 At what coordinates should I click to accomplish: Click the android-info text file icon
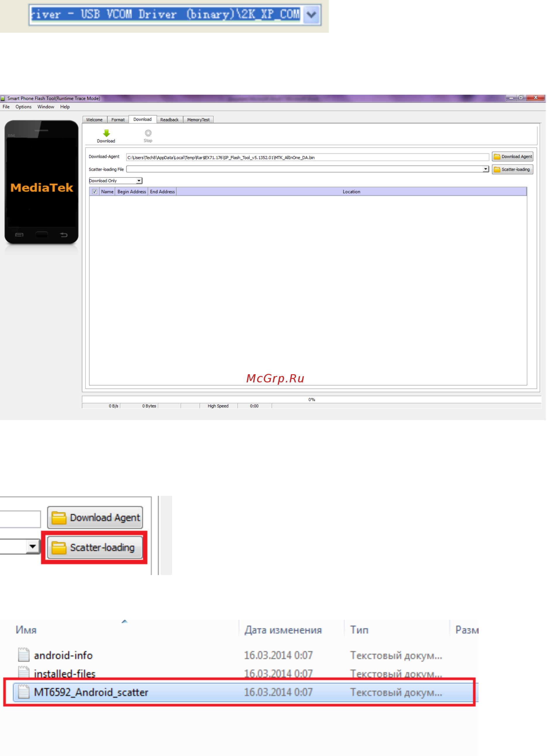click(24, 655)
